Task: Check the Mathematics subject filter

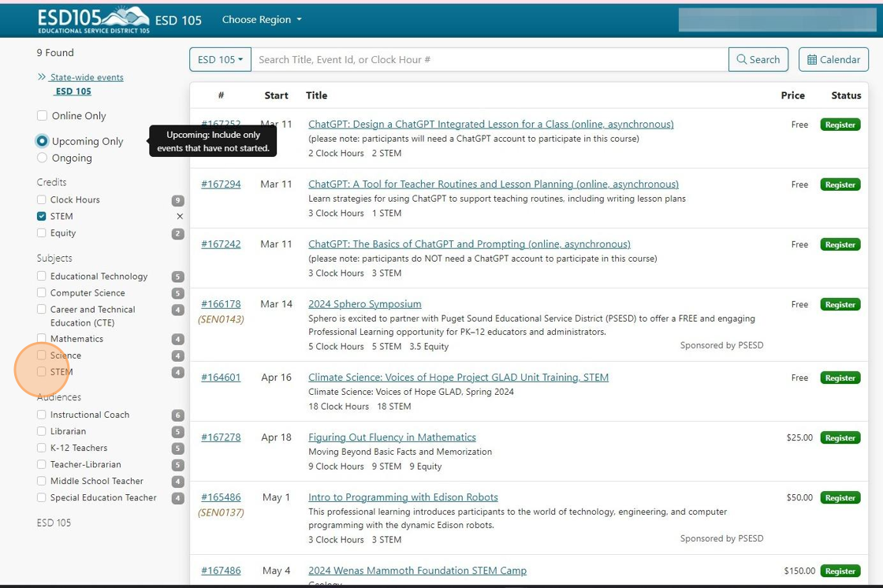Action: click(x=42, y=338)
